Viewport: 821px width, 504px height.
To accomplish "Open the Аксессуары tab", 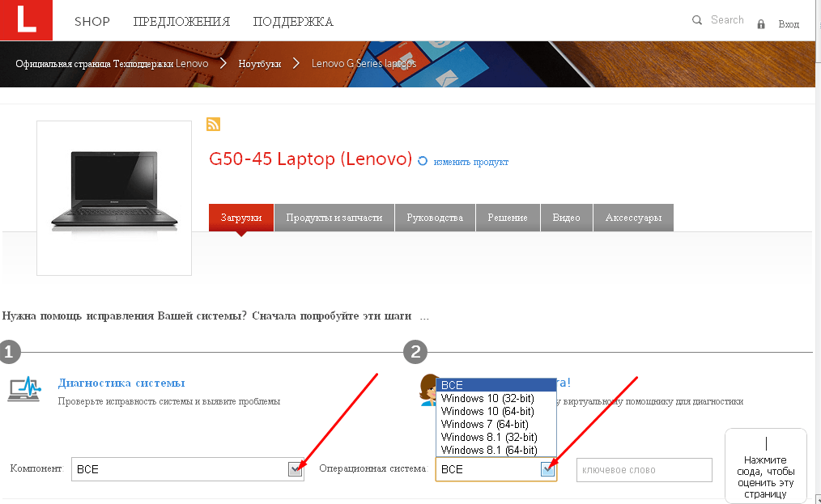I will [x=633, y=217].
